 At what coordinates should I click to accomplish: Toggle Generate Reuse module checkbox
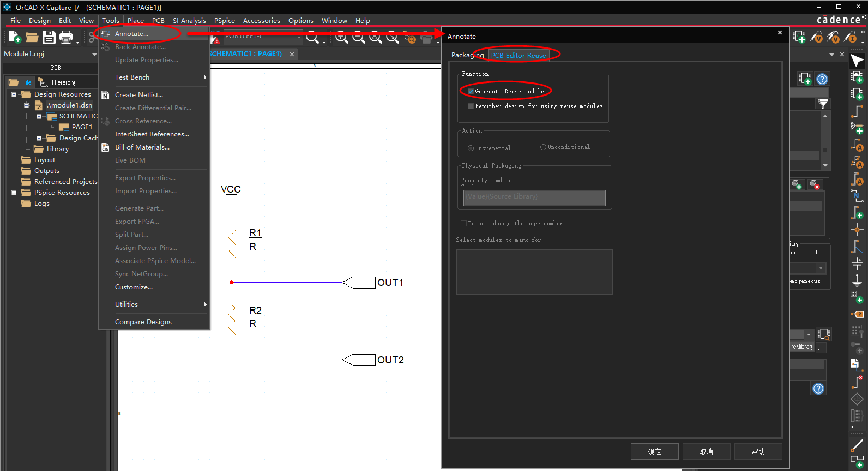point(471,92)
